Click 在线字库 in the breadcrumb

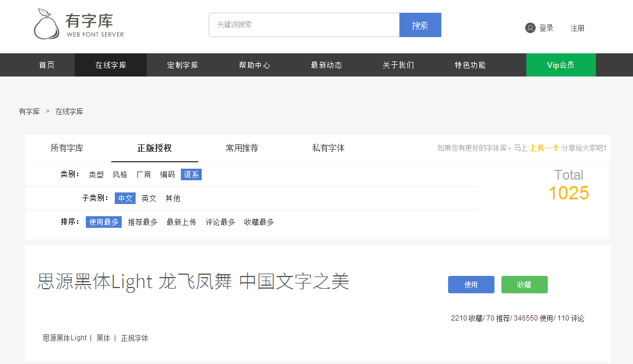click(x=69, y=111)
